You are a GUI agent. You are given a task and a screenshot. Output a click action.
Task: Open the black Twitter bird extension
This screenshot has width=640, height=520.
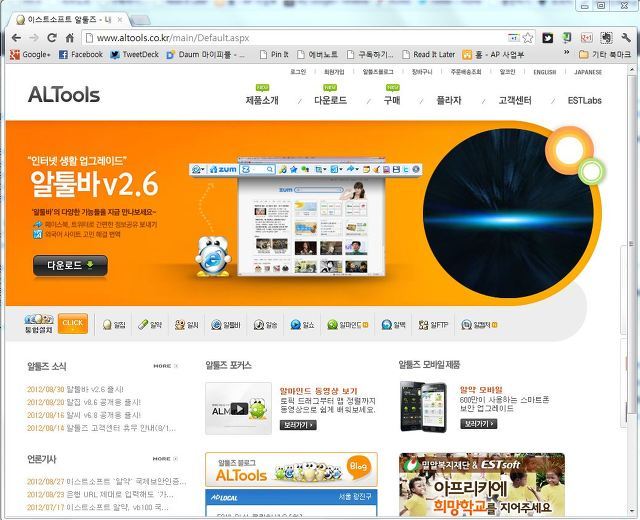point(547,38)
